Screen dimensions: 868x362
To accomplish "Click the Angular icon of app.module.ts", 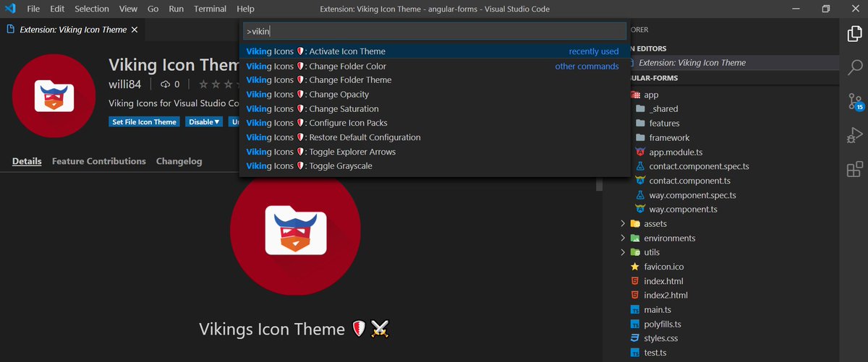I will (x=639, y=152).
